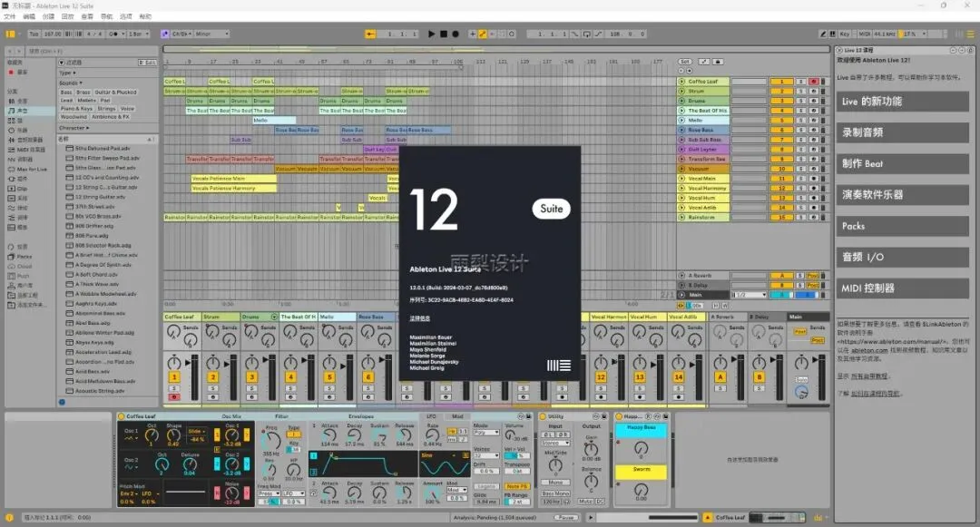
Task: Toggle the yellow Follow button beside position
Action: coord(370,34)
